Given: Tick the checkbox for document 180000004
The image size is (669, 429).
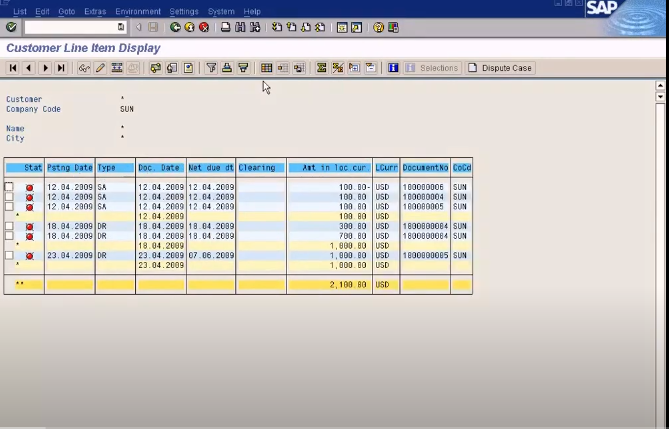Looking at the screenshot, I should (9, 196).
